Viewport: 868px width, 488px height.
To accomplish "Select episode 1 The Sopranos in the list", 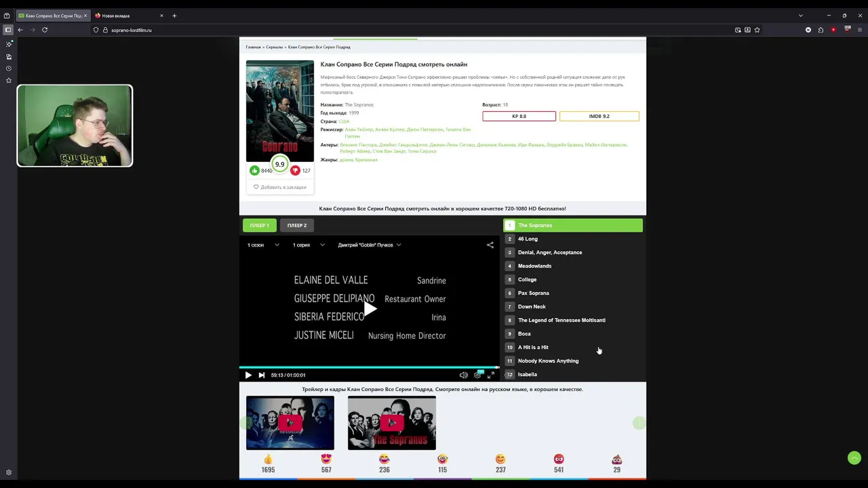I will pyautogui.click(x=573, y=225).
